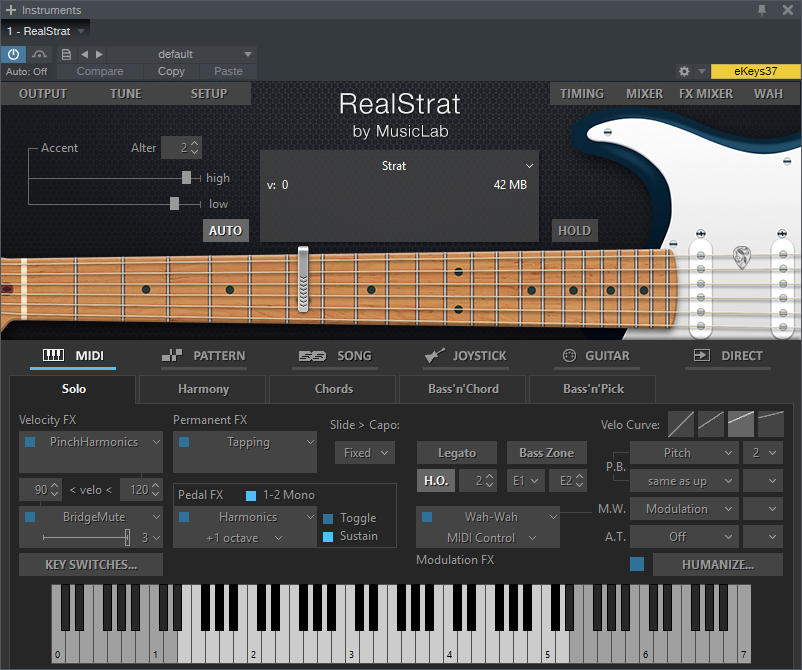Image resolution: width=802 pixels, height=670 pixels.
Task: Select the steep diagonal velo curve icon
Action: [x=681, y=424]
